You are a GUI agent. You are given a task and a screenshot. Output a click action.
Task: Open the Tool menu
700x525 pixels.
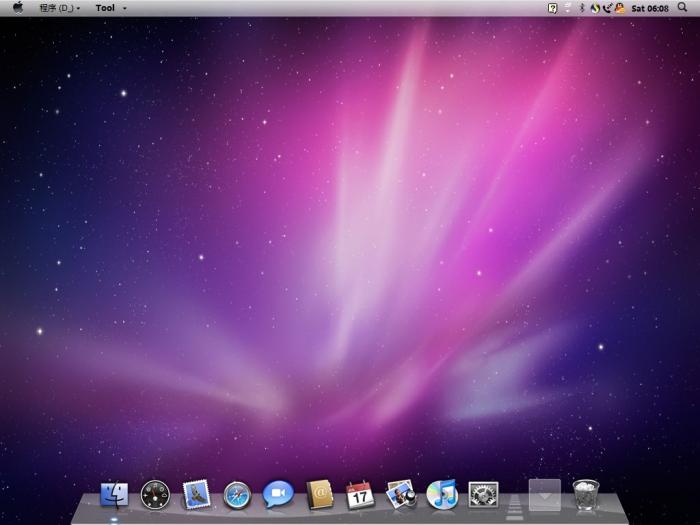click(x=110, y=8)
